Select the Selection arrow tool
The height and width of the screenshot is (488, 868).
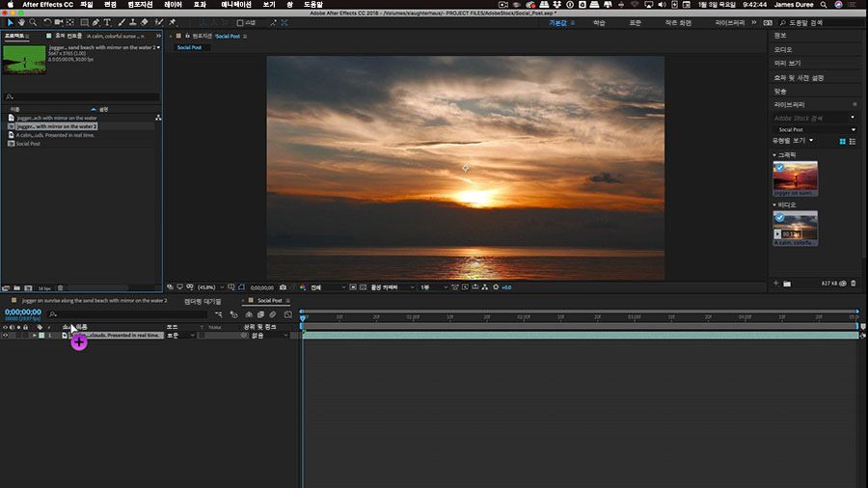click(10, 23)
